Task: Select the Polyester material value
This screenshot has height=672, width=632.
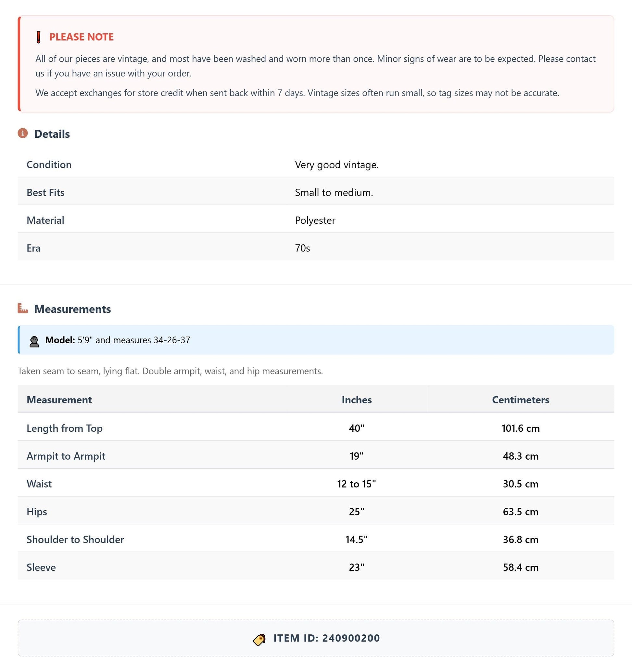Action: pos(315,221)
